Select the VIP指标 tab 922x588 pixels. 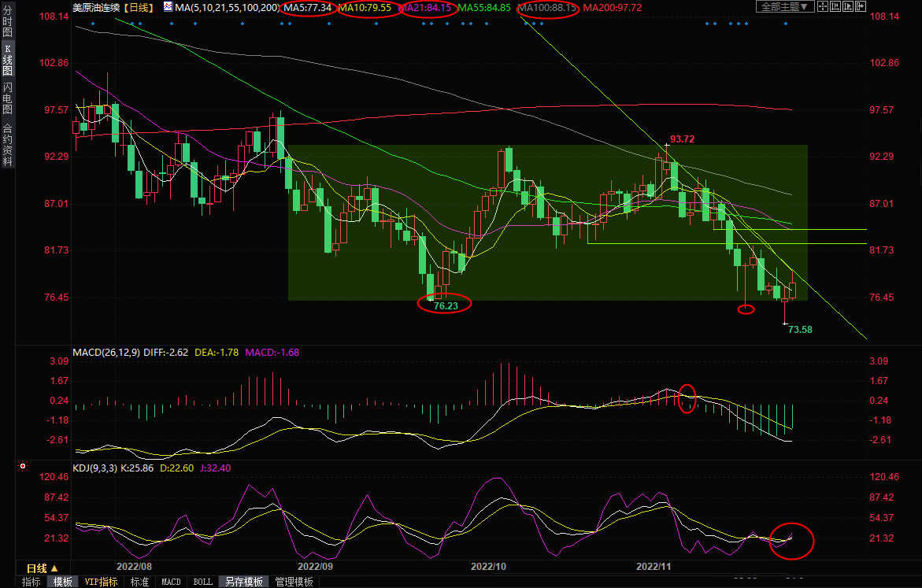(102, 582)
